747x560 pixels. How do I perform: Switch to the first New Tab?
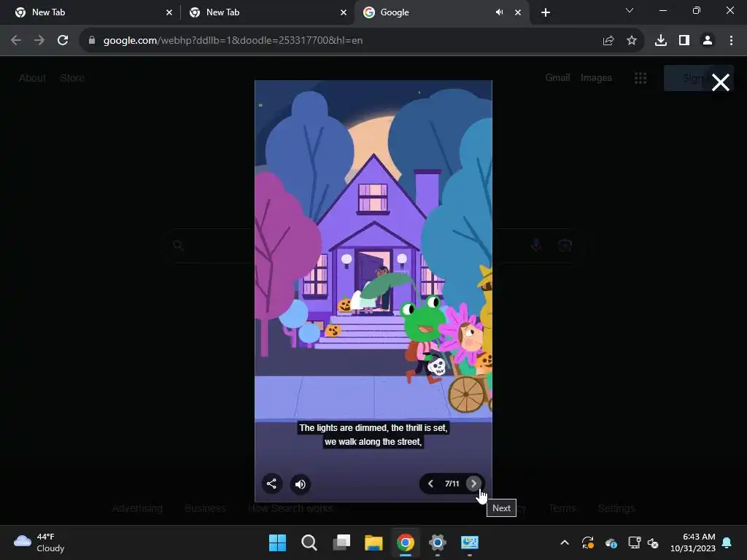[90, 12]
